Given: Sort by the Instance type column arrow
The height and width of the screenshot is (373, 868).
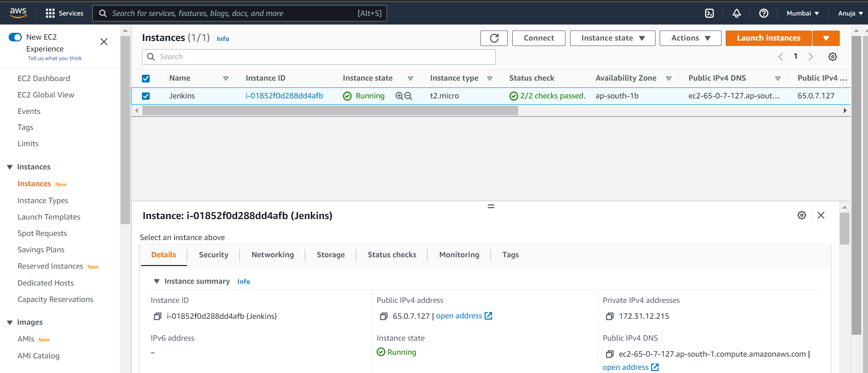Looking at the screenshot, I should [x=490, y=78].
